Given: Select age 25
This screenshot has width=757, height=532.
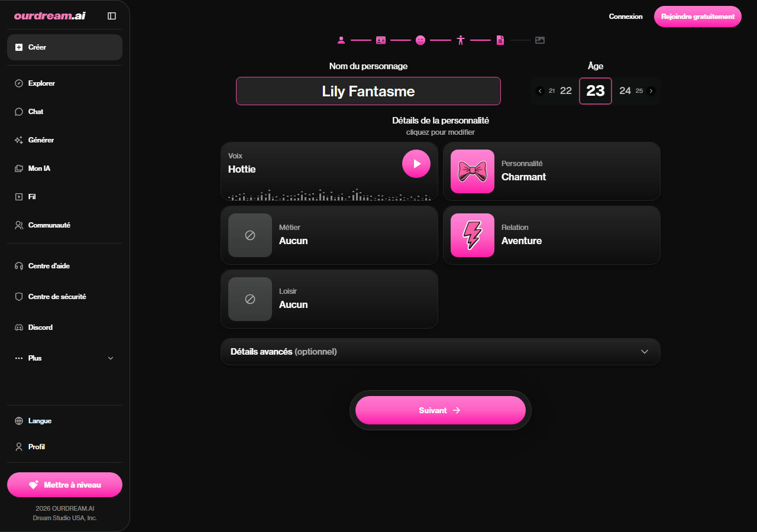Looking at the screenshot, I should click(639, 91).
